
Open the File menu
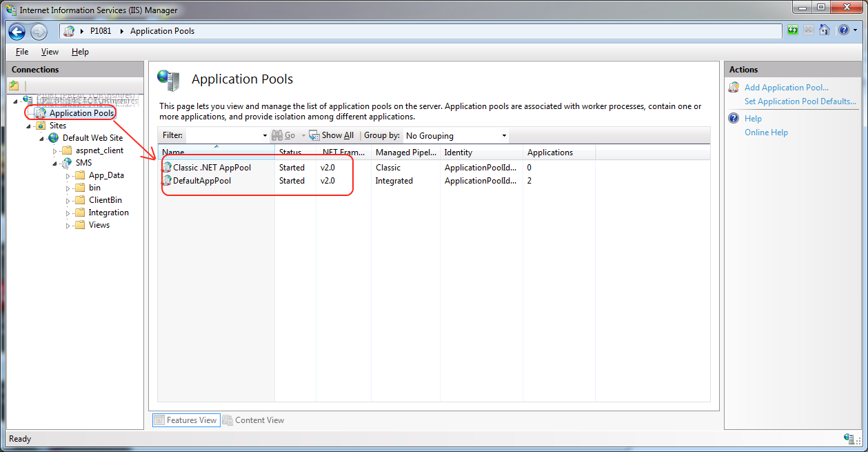22,52
